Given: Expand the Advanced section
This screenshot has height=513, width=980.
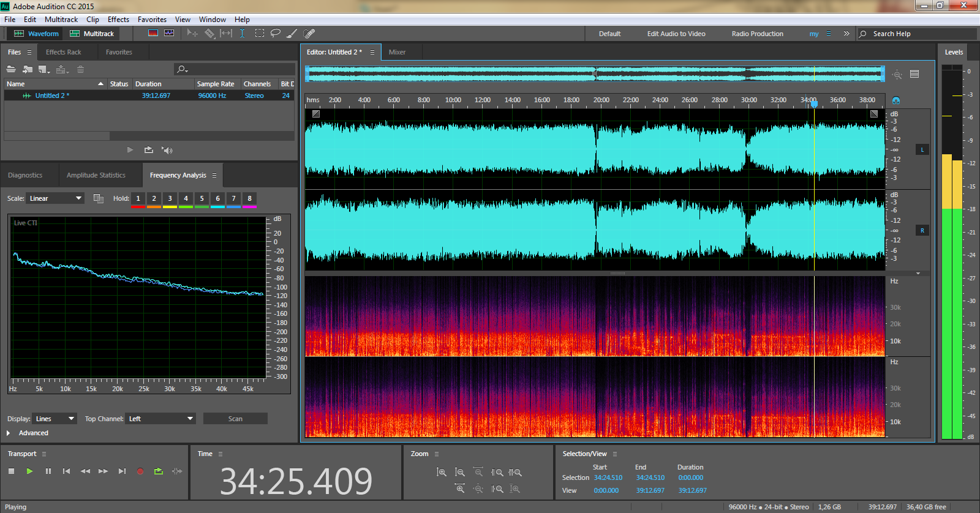Looking at the screenshot, I should pos(9,433).
